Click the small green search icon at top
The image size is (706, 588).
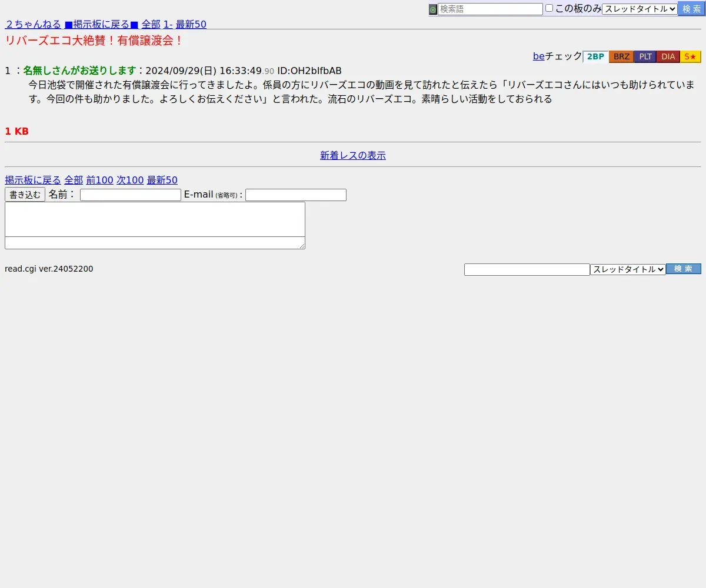point(433,9)
